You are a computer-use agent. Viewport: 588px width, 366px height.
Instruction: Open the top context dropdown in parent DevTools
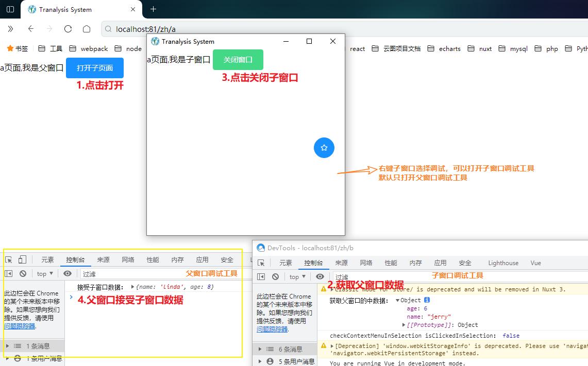45,273
